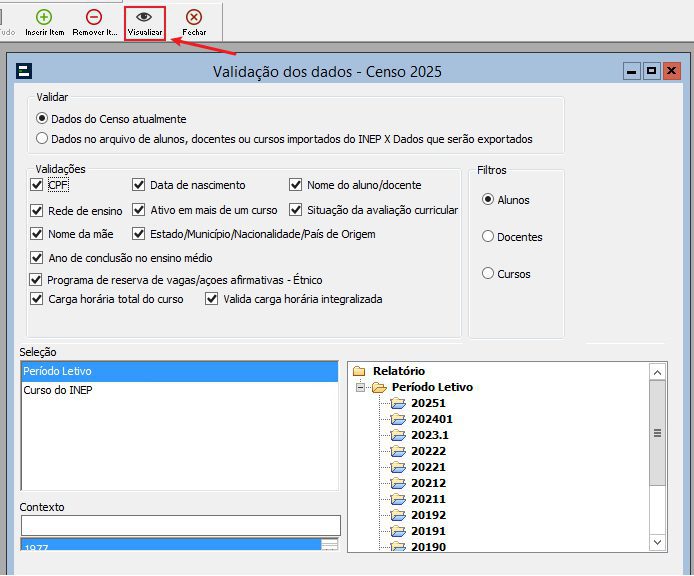Select the Alunos filter radio

(x=488, y=199)
